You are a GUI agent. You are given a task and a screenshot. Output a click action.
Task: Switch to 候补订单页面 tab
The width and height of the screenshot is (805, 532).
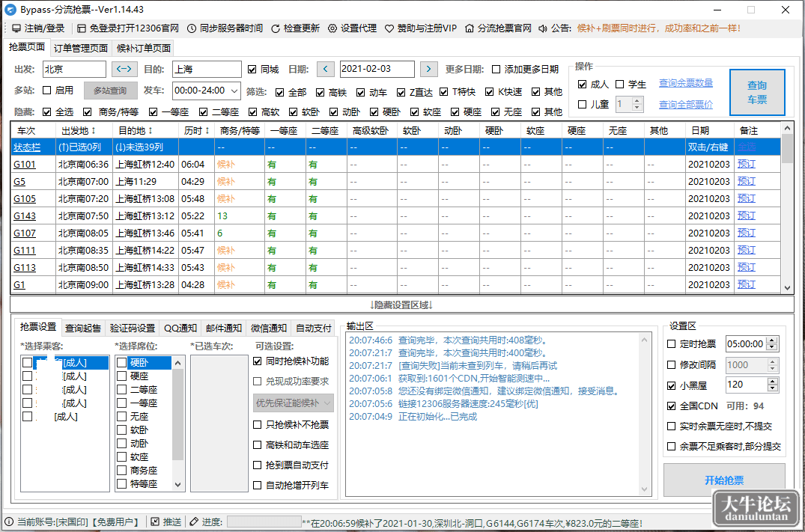point(143,48)
